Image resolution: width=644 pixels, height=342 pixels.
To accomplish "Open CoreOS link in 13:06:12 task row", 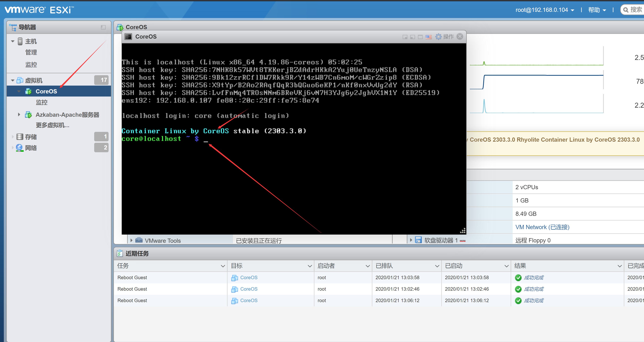I will point(249,300).
